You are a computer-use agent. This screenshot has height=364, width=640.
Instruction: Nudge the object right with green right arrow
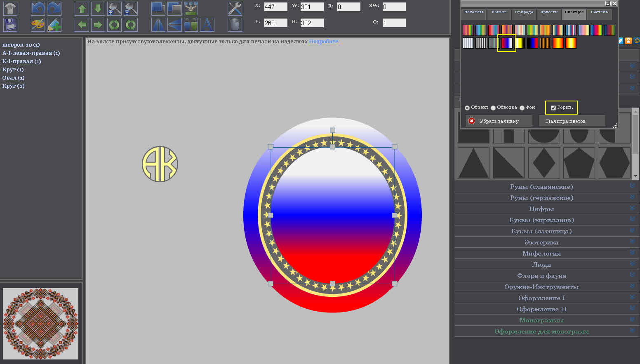(98, 25)
